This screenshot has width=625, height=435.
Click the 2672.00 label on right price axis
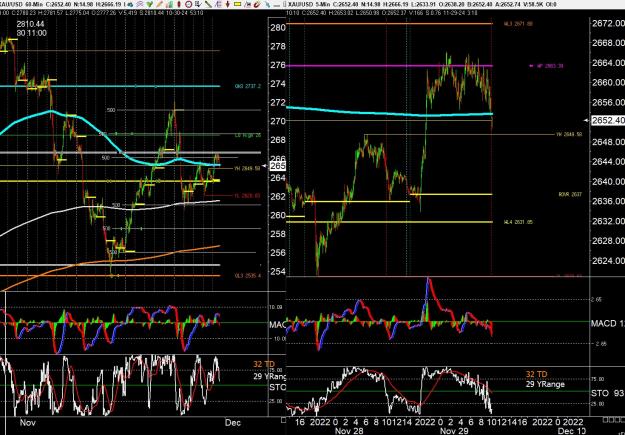[x=608, y=24]
